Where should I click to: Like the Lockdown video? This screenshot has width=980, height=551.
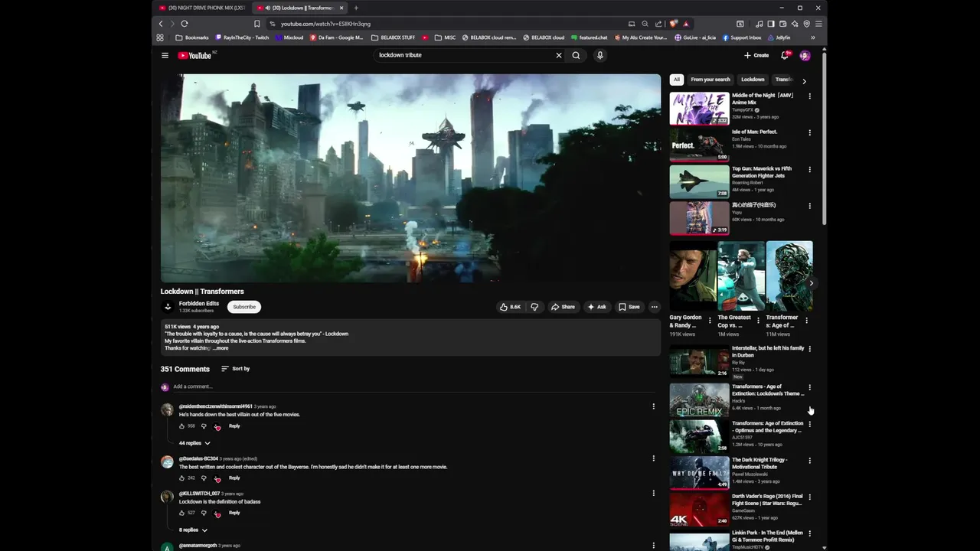click(510, 307)
